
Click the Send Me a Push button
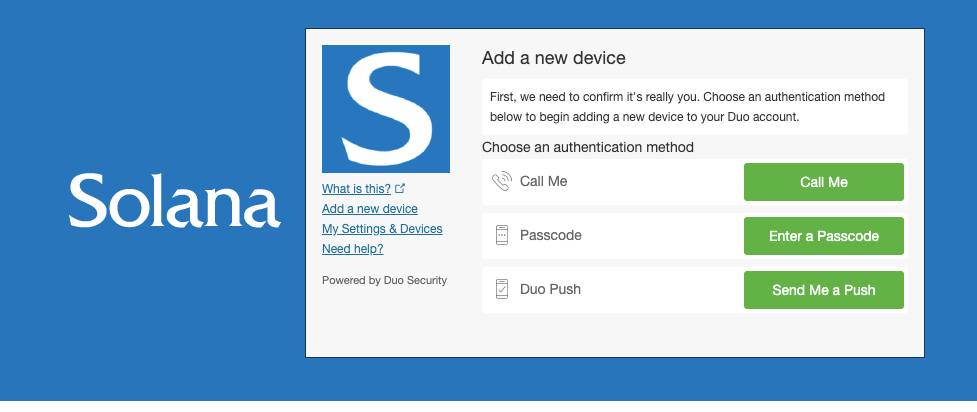click(x=823, y=290)
